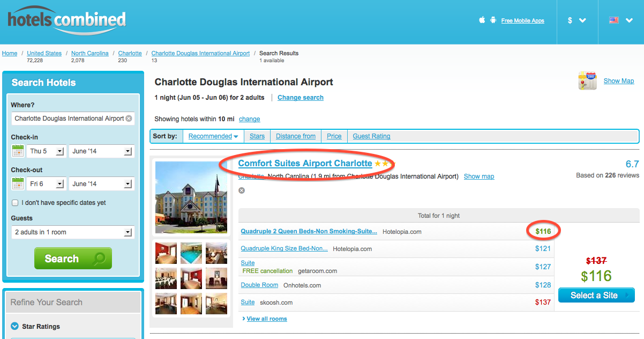Click the HotelsCombined logo

click(x=66, y=21)
